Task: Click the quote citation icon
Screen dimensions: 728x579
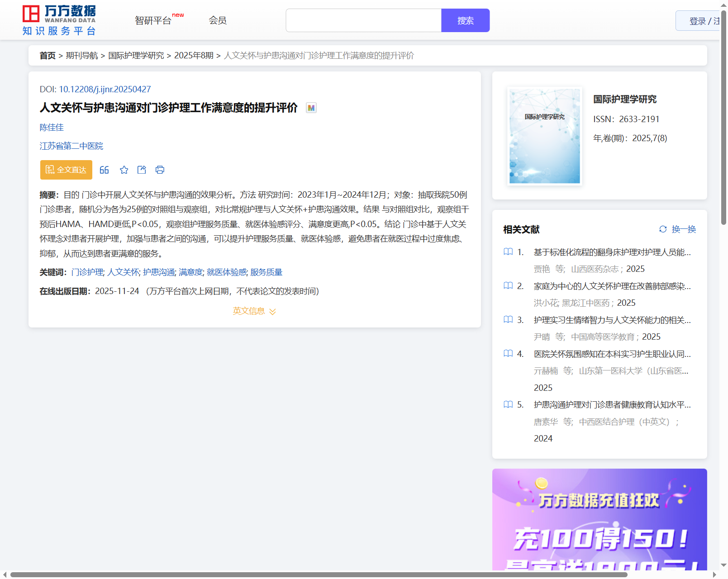Action: click(104, 170)
